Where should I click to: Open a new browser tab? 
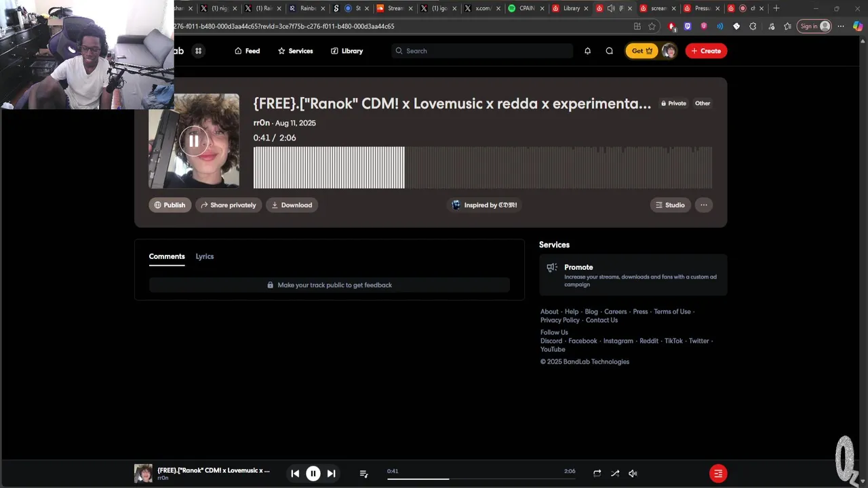776,8
